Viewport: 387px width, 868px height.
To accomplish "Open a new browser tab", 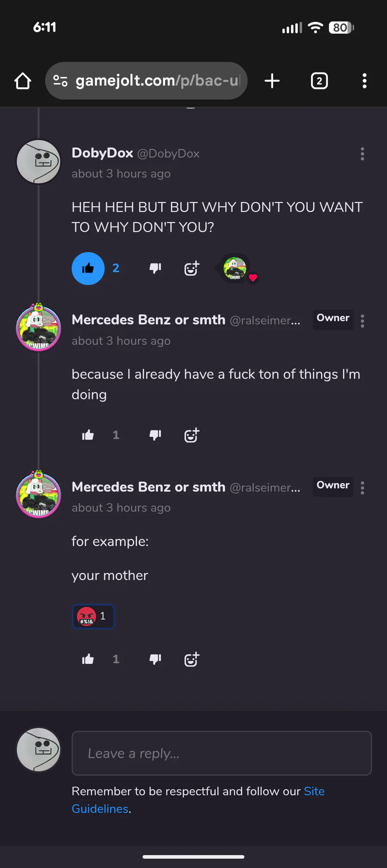I will coord(272,81).
